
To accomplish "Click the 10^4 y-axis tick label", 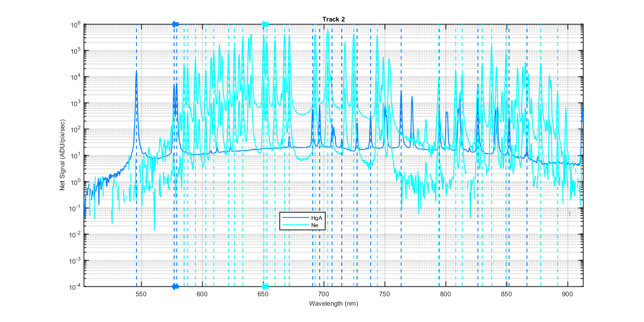I will (x=76, y=76).
